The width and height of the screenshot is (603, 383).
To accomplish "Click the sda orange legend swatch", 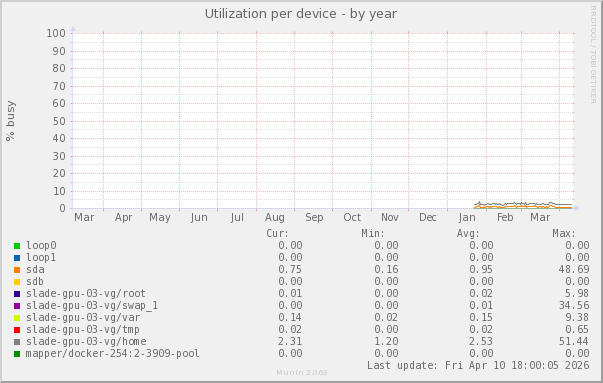I will point(17,270).
